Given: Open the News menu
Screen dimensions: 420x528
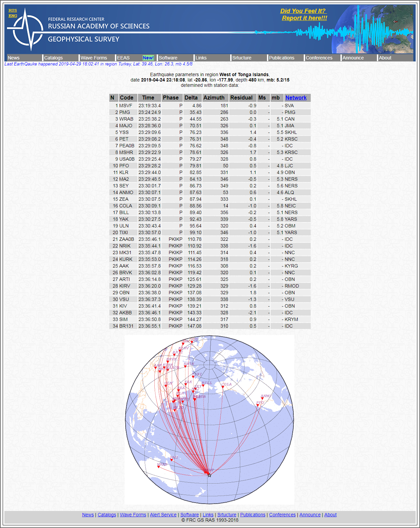Looking at the screenshot, I should tap(14, 58).
